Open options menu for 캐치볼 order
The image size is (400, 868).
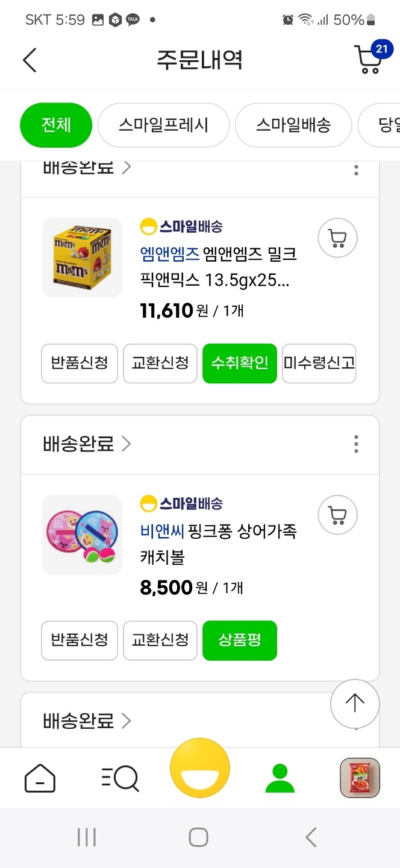click(356, 444)
